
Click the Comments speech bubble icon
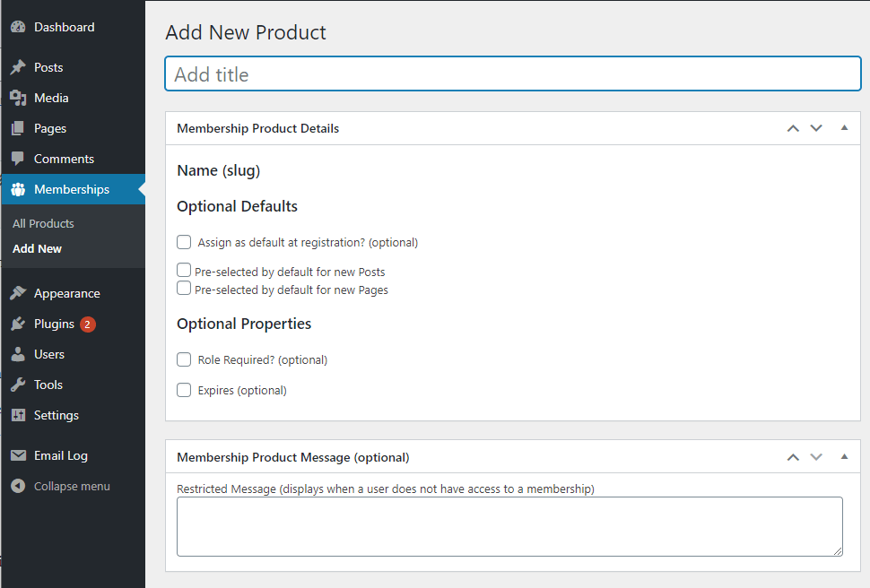coord(18,159)
